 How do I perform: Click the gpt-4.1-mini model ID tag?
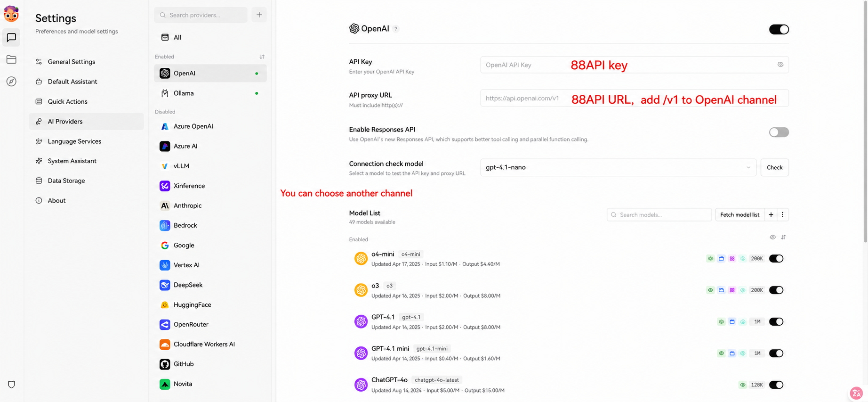[x=432, y=348]
